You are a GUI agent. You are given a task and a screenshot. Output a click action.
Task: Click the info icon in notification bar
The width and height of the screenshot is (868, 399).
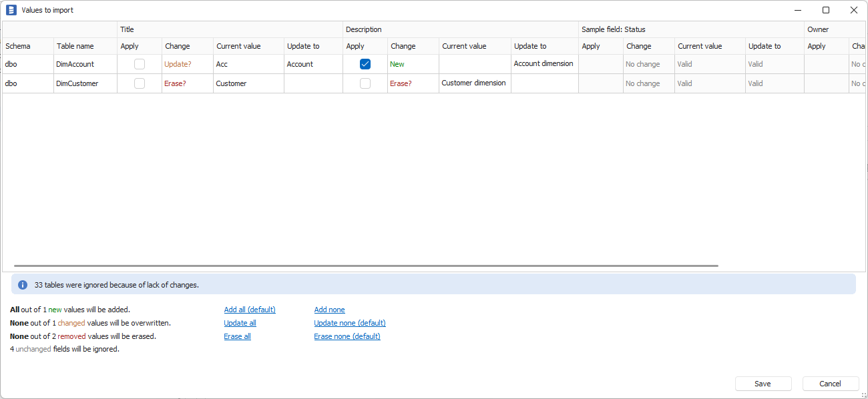pos(23,285)
